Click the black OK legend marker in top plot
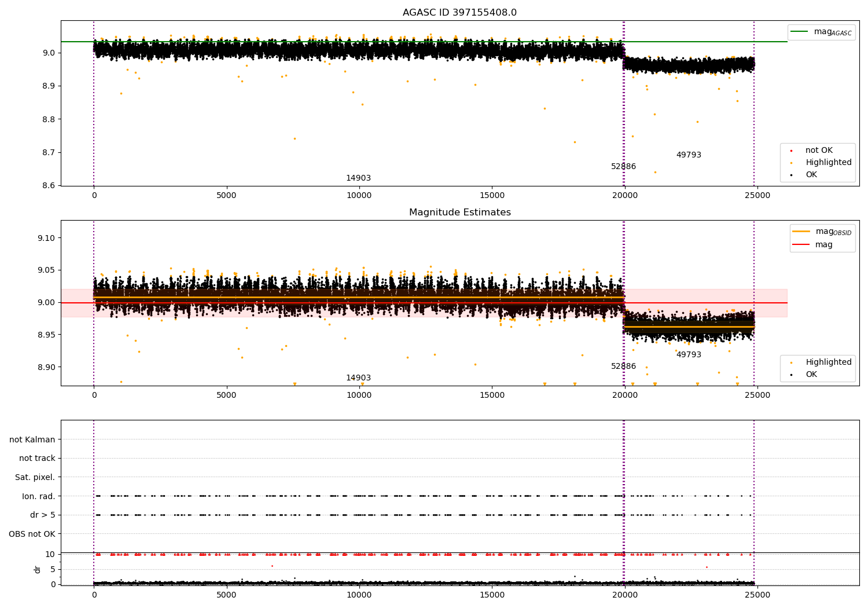Image resolution: width=868 pixels, height=608 pixels. point(791,175)
